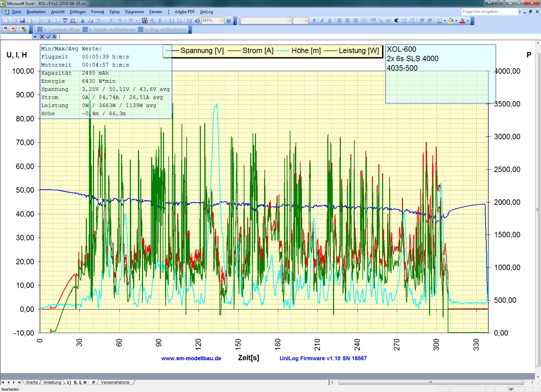This screenshot has width=541, height=392.
Task: Expand the AutoSum dropdown arrow
Action: pos(166,21)
